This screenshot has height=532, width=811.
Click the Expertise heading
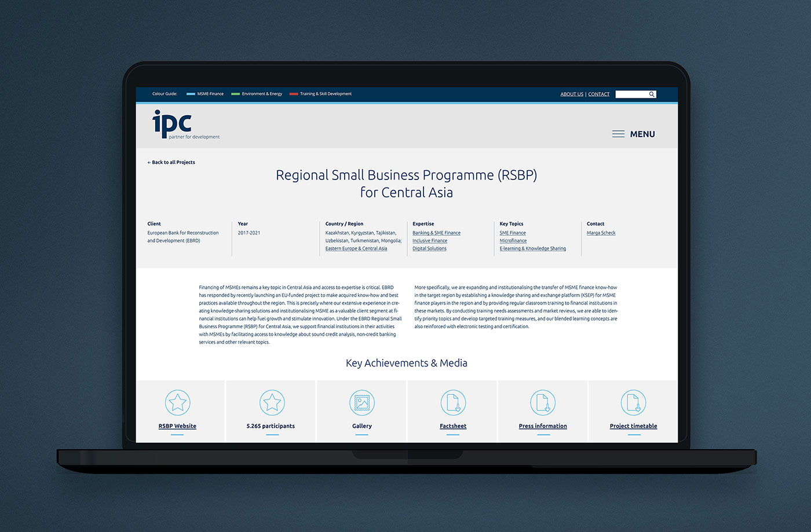pyautogui.click(x=423, y=223)
